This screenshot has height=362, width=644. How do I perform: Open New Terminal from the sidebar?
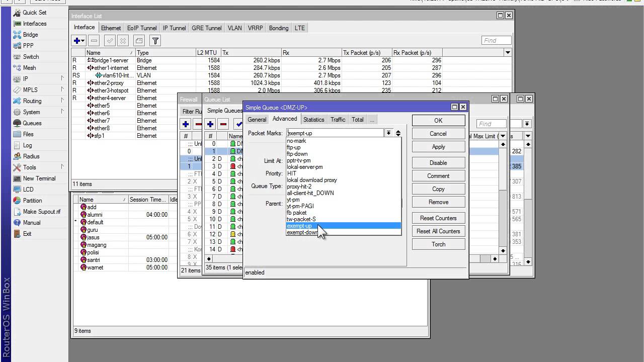[x=39, y=178]
